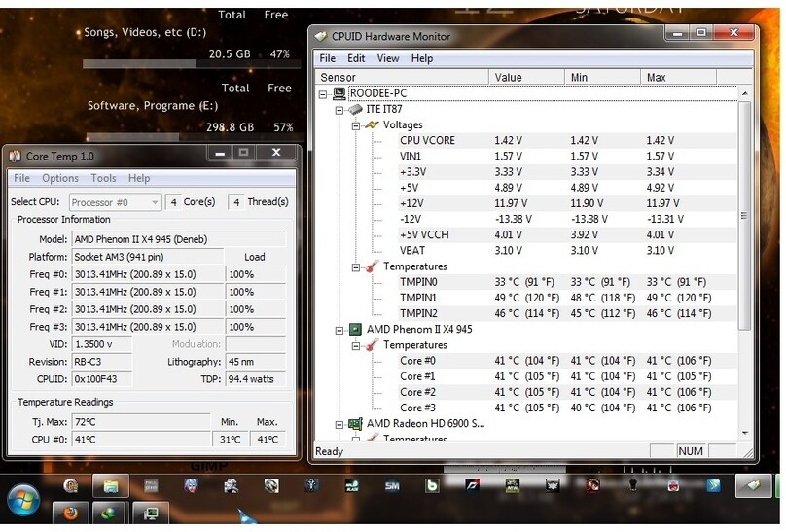Open HWMonitor File menu
Viewport: 786px width, 532px height.
327,58
